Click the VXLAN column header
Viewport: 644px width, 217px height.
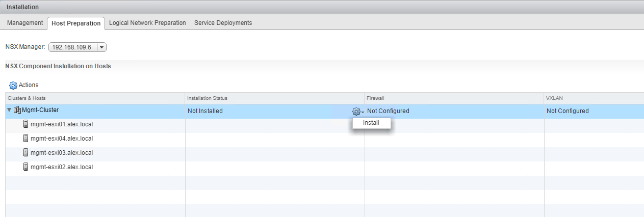click(594, 98)
